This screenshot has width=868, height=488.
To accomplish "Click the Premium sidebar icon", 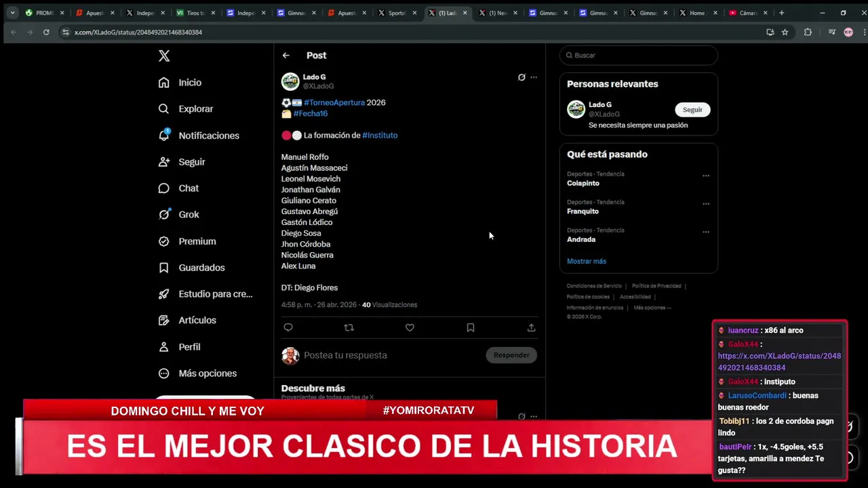I will (163, 241).
